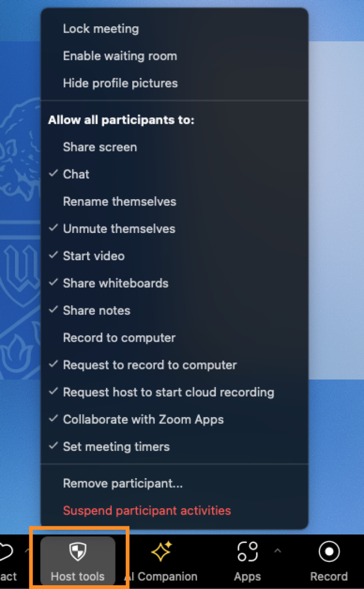Click the Host tools shield icon
The width and height of the screenshot is (364, 589).
pos(78,552)
